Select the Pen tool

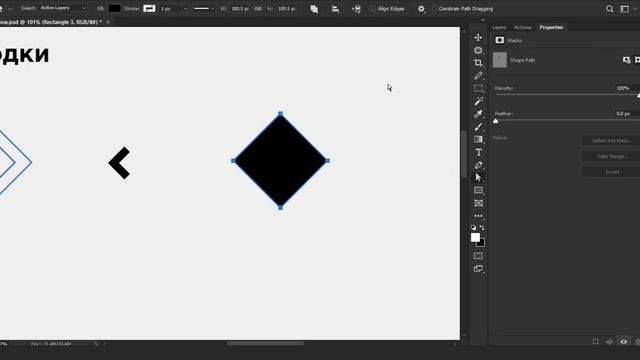click(478, 165)
